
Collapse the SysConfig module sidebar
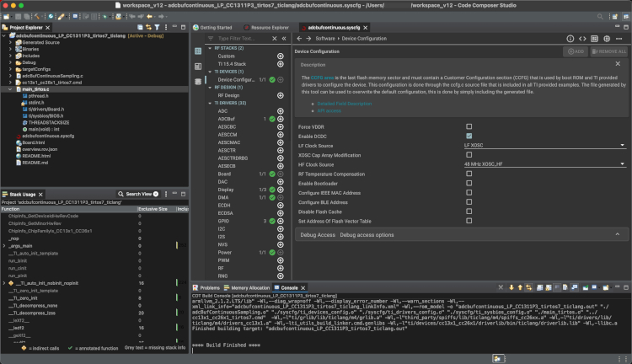(284, 38)
